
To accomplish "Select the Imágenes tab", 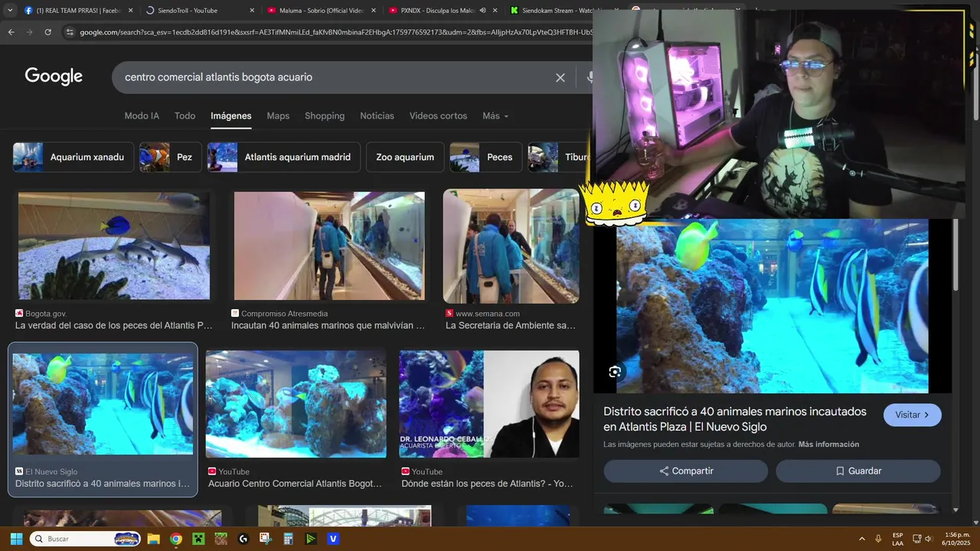I will point(231,116).
